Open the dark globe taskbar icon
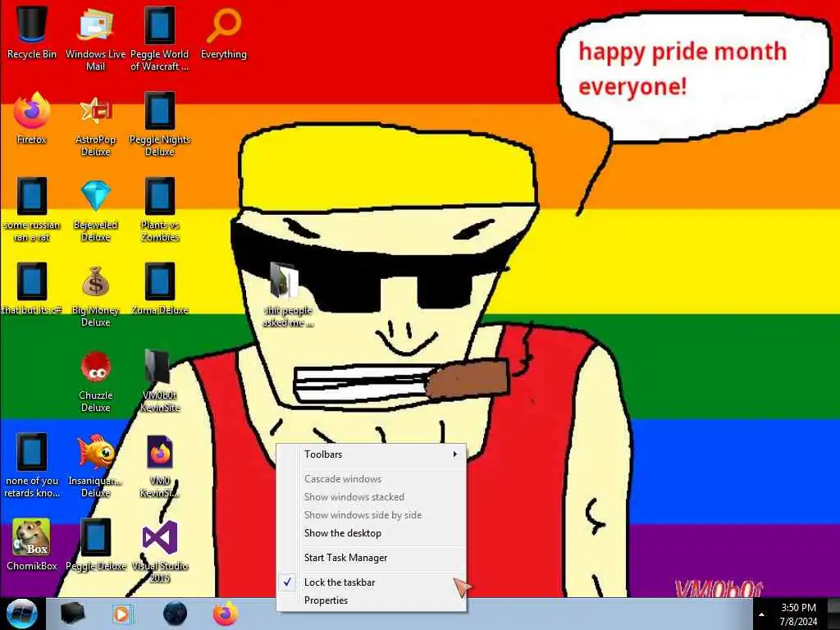Viewport: 840px width, 630px height. click(x=175, y=614)
